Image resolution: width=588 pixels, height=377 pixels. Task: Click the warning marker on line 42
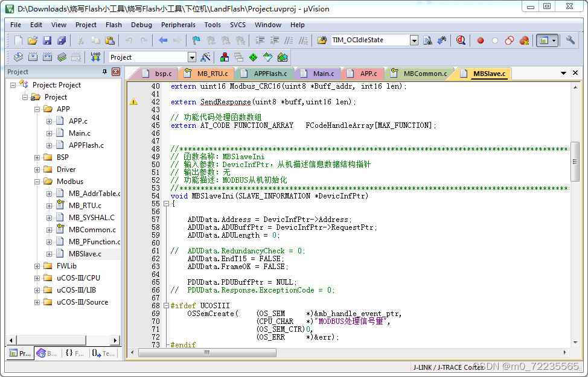pyautogui.click(x=133, y=101)
